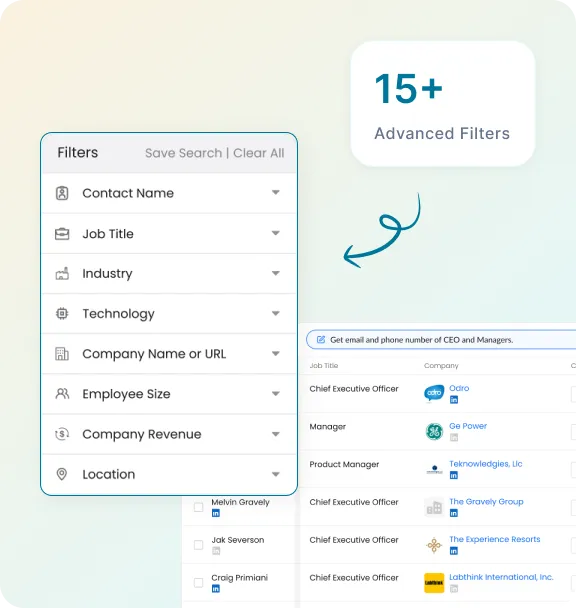576x608 pixels.
Task: Open LinkedIn icon under Labthink International
Action: 453,589
